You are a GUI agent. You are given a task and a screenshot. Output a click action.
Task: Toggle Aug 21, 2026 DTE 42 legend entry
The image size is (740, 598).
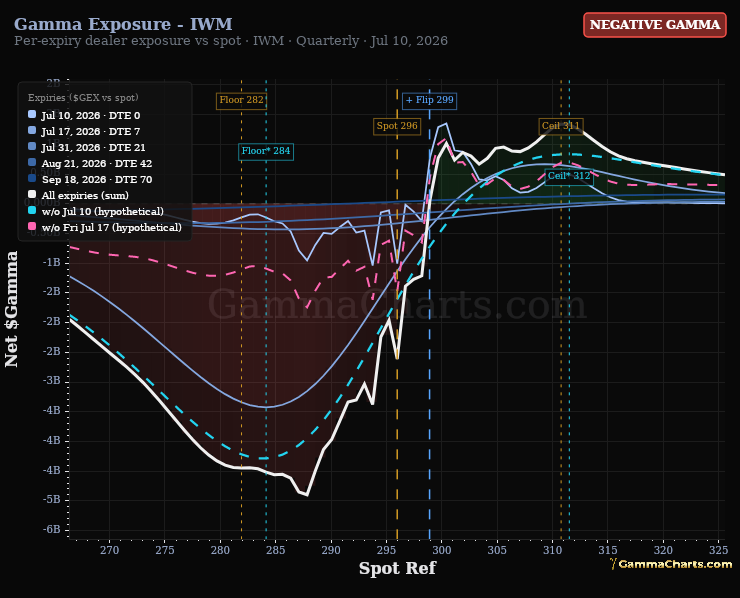coord(90,163)
